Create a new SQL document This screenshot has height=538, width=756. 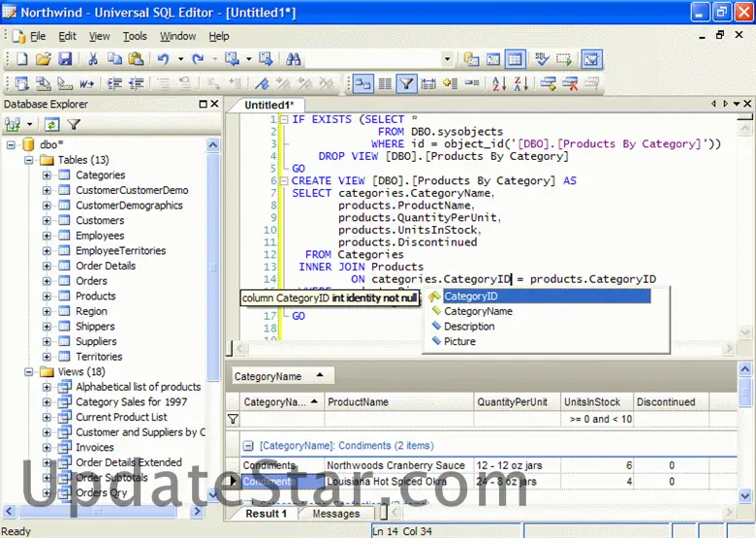pos(22,59)
